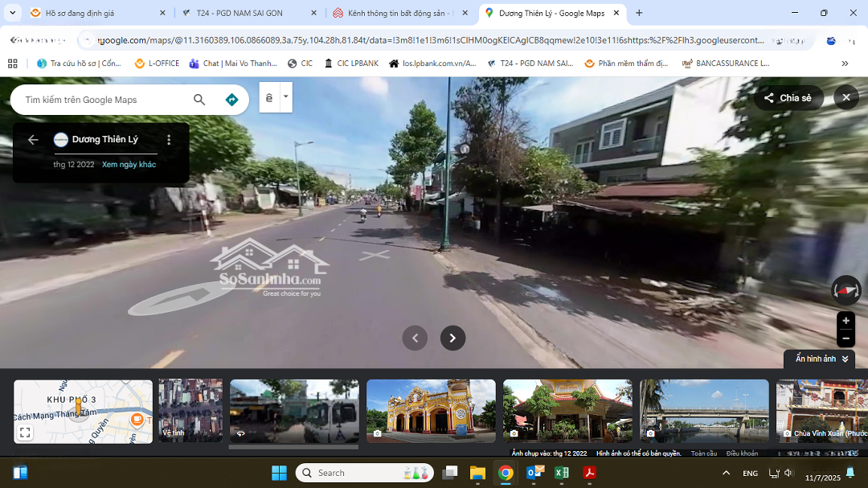Click the compass icon in Street View

coord(845,290)
